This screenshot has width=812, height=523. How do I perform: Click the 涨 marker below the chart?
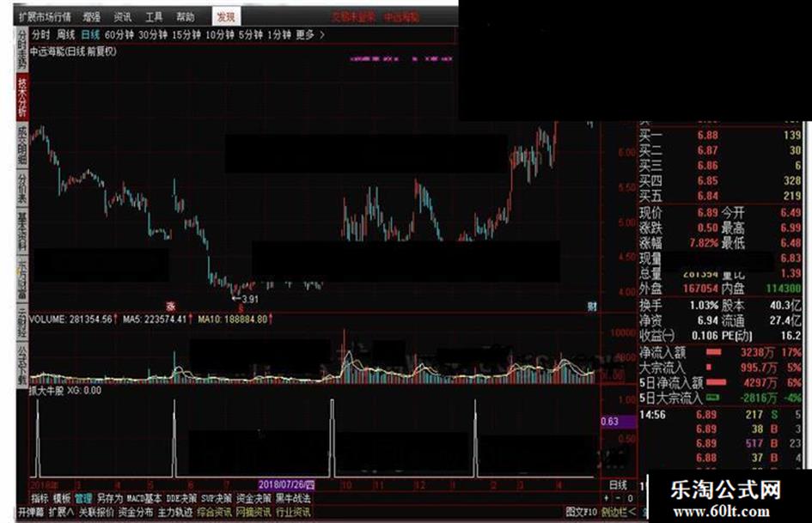click(170, 306)
